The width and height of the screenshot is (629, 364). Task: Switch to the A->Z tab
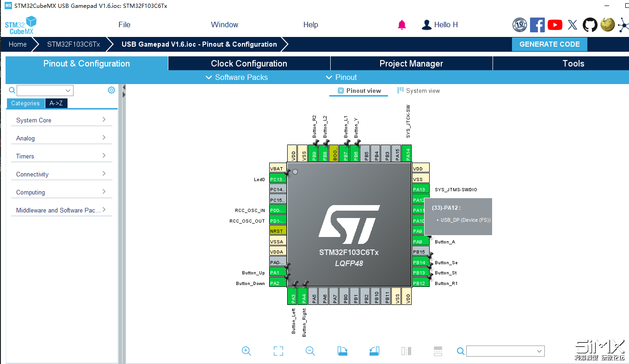[56, 103]
